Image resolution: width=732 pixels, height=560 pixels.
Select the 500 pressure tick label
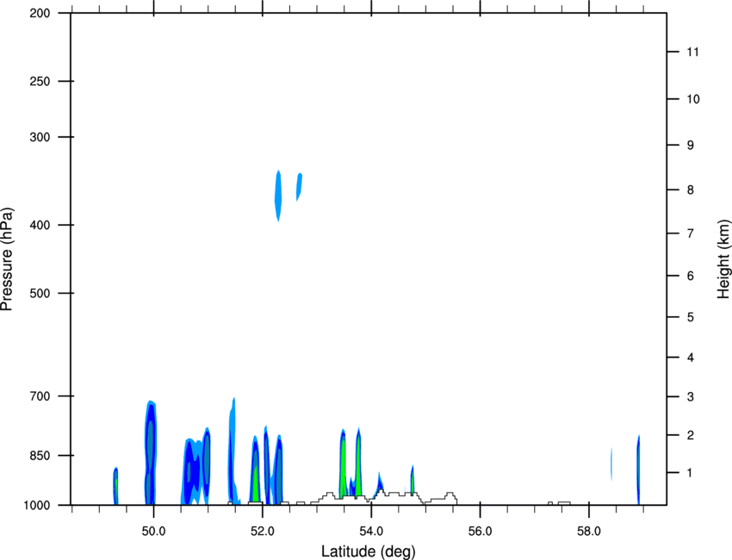40,293
